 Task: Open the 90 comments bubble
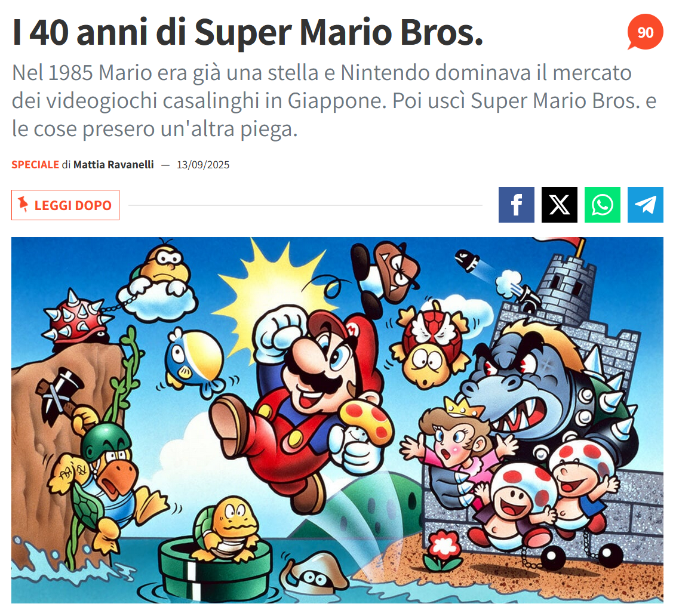(x=645, y=32)
